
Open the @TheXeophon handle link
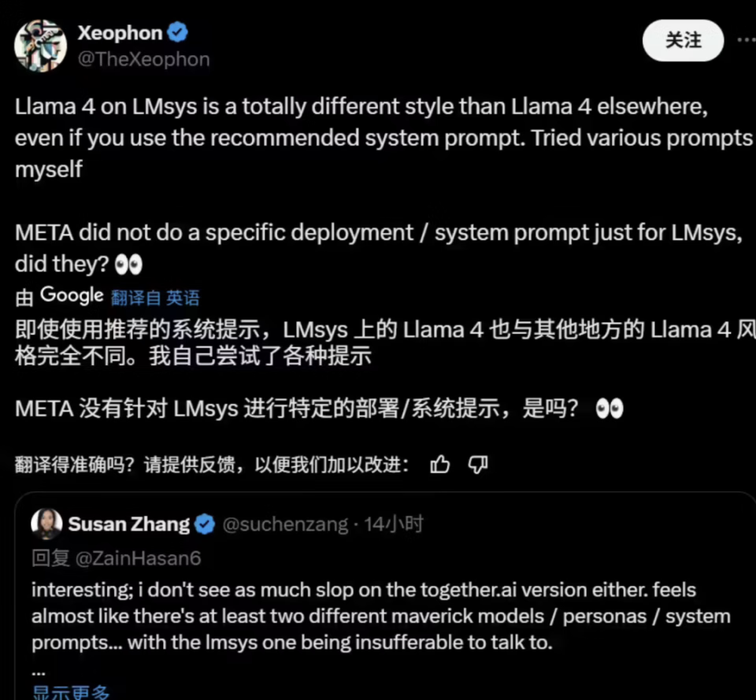click(x=143, y=59)
